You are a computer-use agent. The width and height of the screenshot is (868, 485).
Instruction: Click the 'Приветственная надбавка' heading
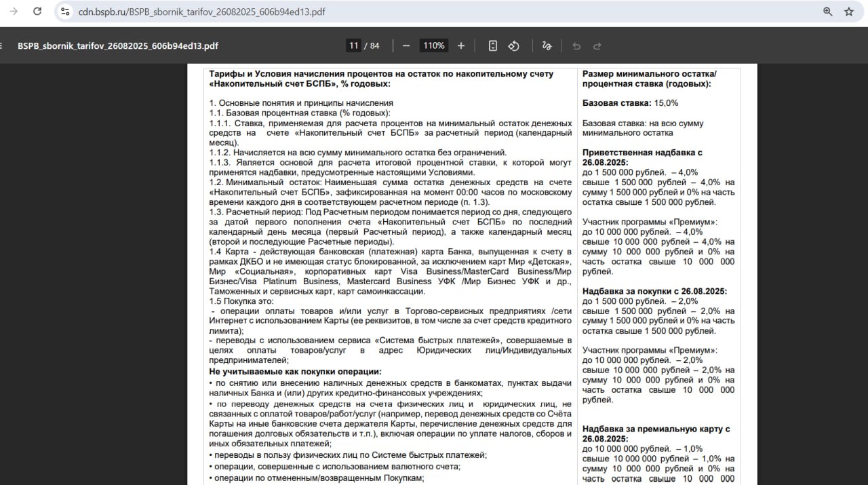pyautogui.click(x=642, y=153)
